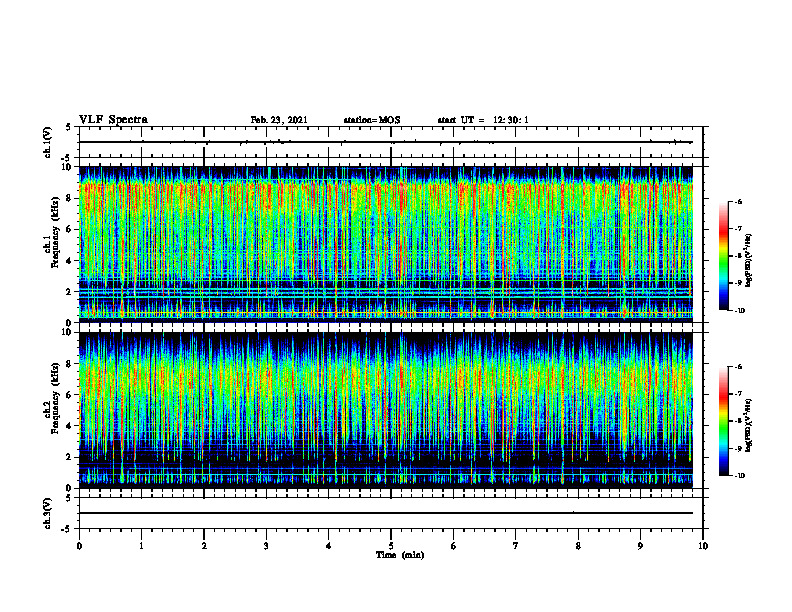This screenshot has width=792, height=612.
Task: Click the ch.2 frequency tick "6"
Action: click(70, 395)
